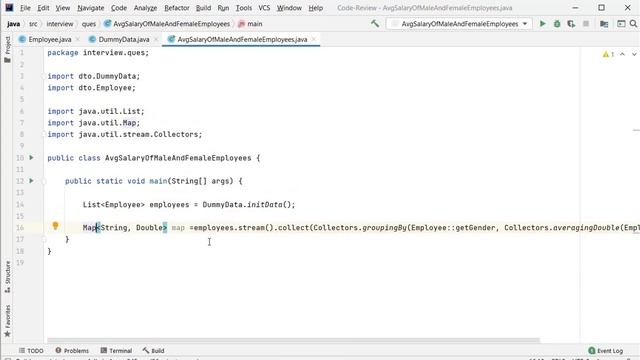Click the 'groupingBy' method in line 16
640x360 pixels.
[x=384, y=228]
